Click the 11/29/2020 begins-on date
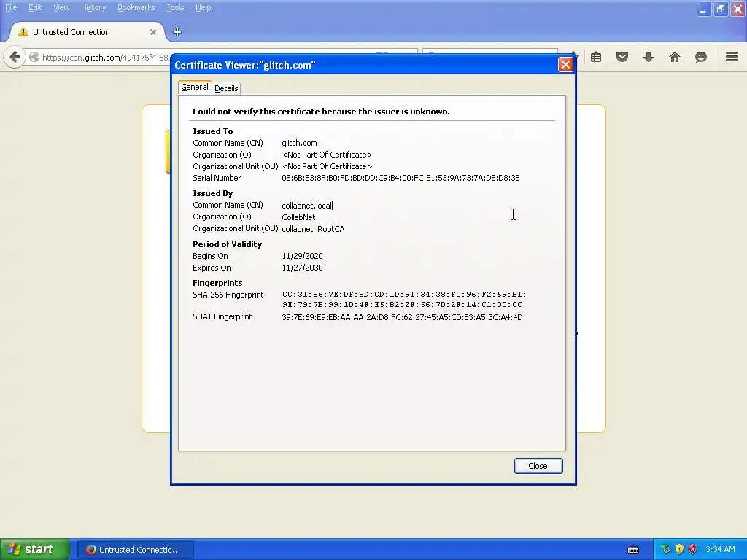Screen dimensions: 747x560 pos(302,256)
